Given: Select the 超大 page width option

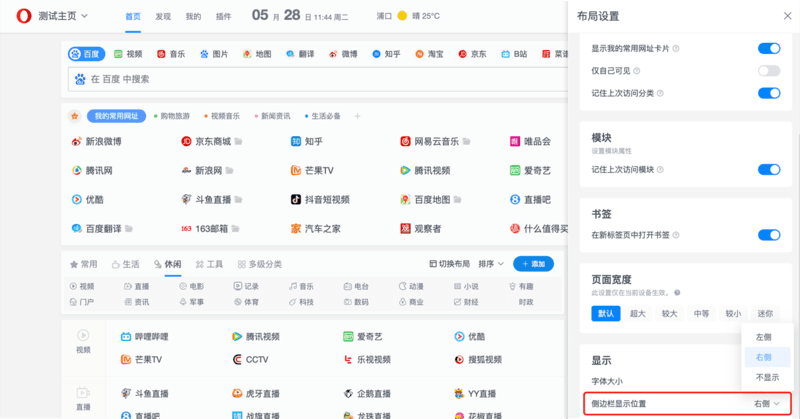Looking at the screenshot, I should click(x=638, y=313).
